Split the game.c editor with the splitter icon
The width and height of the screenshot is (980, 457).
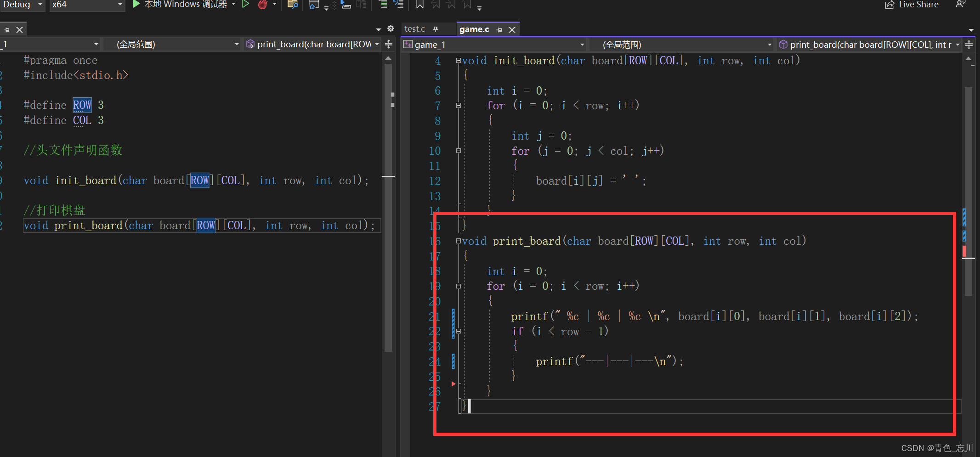(x=969, y=45)
